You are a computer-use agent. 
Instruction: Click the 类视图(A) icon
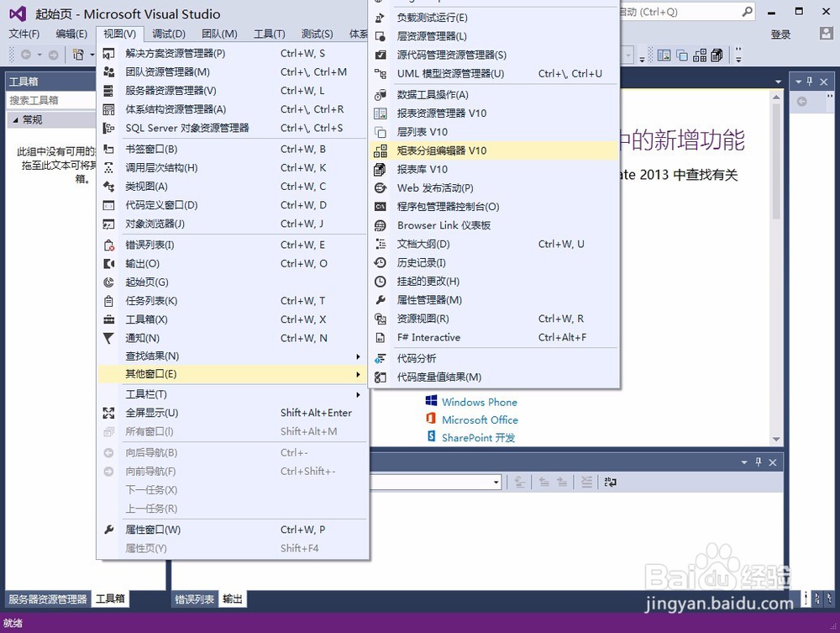pos(108,187)
